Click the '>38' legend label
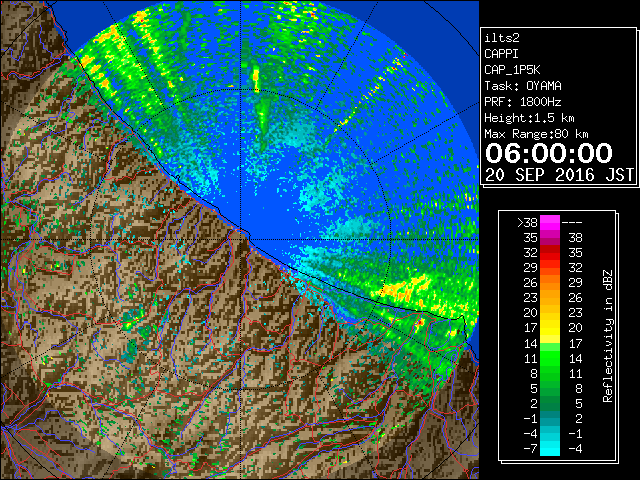Screen dimensions: 640x480 (x=527, y=222)
